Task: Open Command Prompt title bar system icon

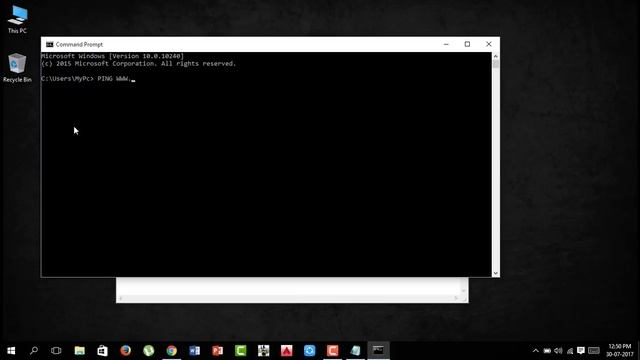Action: tap(50, 44)
